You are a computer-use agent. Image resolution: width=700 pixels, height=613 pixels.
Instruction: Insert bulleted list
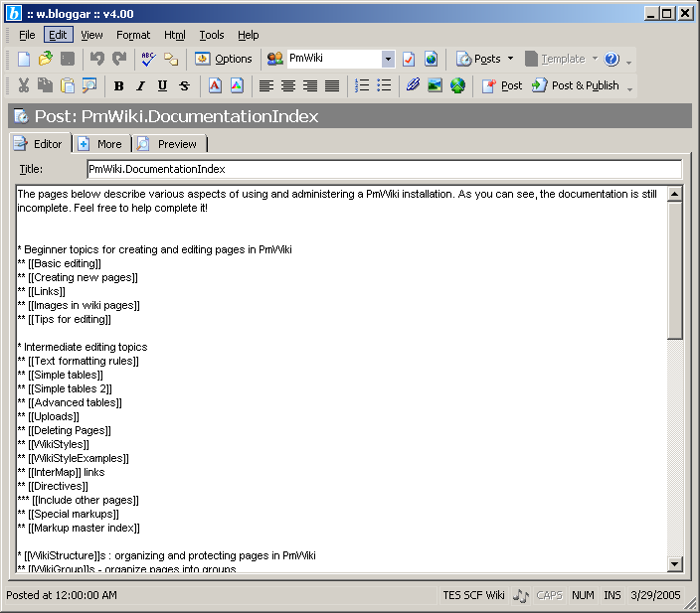(x=384, y=85)
